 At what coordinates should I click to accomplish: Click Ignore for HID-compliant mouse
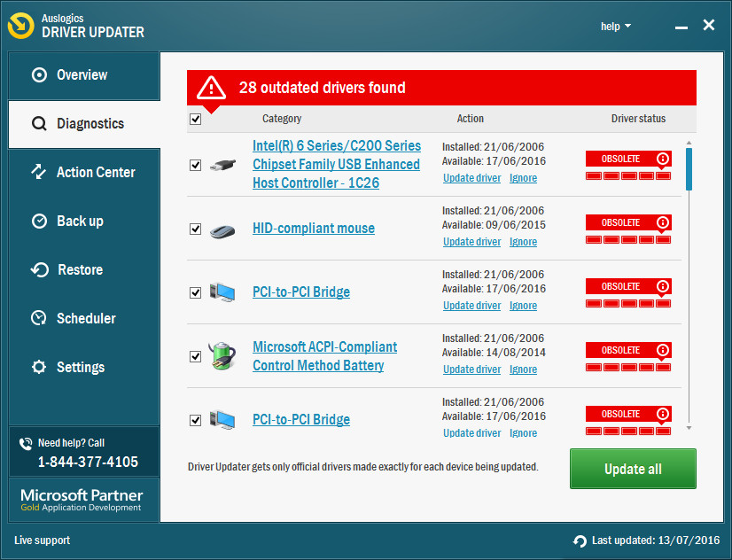[x=523, y=242]
